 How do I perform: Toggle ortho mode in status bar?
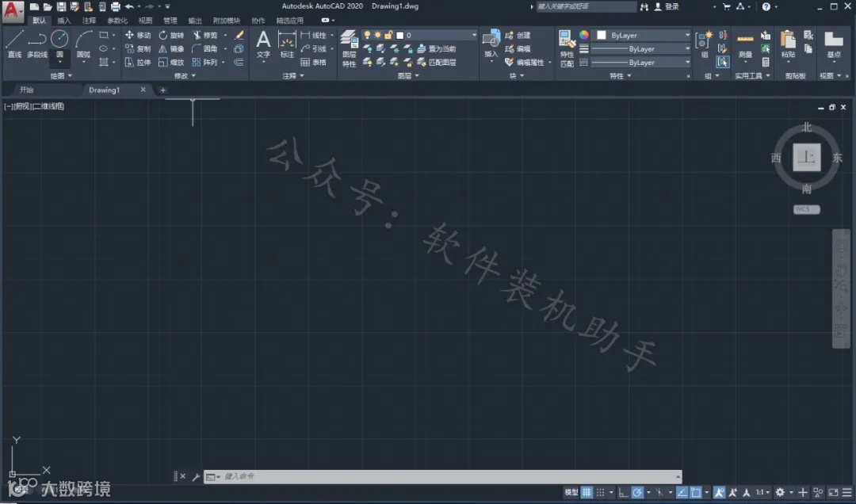[623, 492]
